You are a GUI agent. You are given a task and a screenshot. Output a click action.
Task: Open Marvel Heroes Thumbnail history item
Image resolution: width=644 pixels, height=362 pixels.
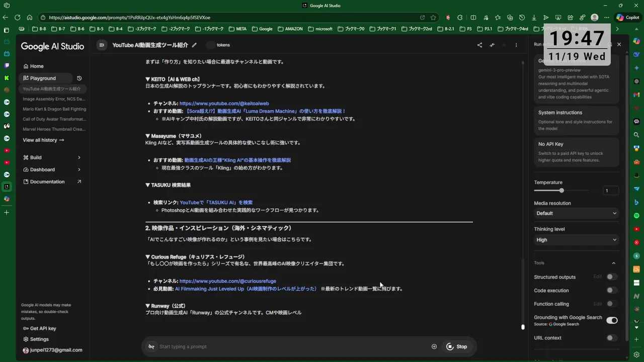54,129
